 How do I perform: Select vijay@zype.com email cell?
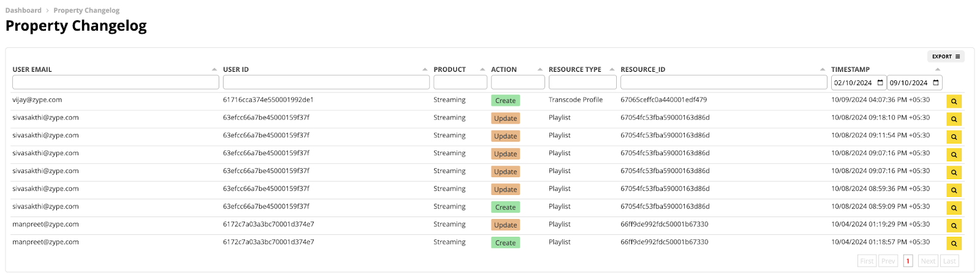(37, 100)
